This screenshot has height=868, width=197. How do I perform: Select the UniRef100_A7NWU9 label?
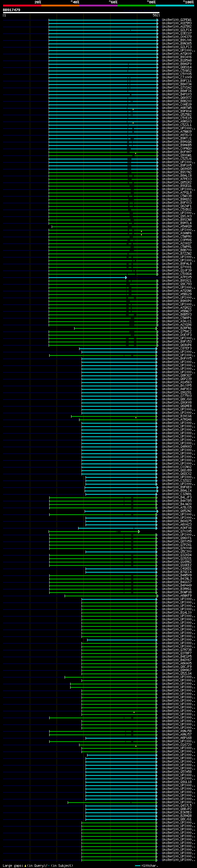[x=177, y=132]
